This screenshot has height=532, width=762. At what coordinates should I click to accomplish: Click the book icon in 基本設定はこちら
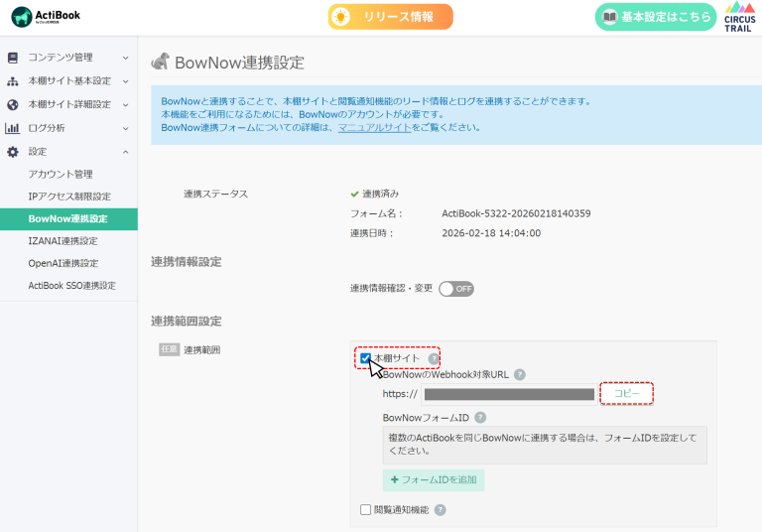click(x=609, y=17)
